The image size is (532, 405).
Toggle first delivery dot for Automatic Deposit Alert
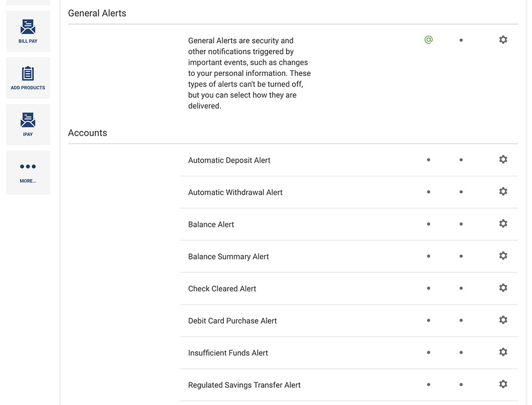pyautogui.click(x=428, y=160)
